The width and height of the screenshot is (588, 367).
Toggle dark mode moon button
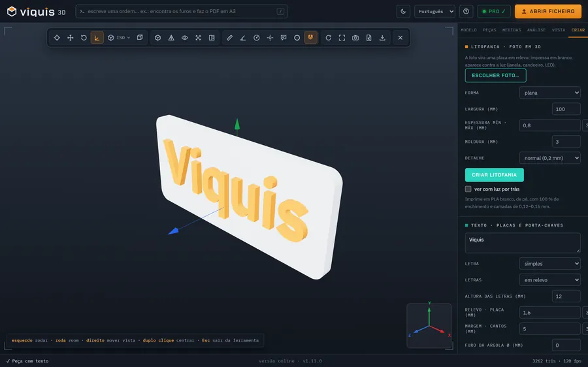pyautogui.click(x=403, y=11)
